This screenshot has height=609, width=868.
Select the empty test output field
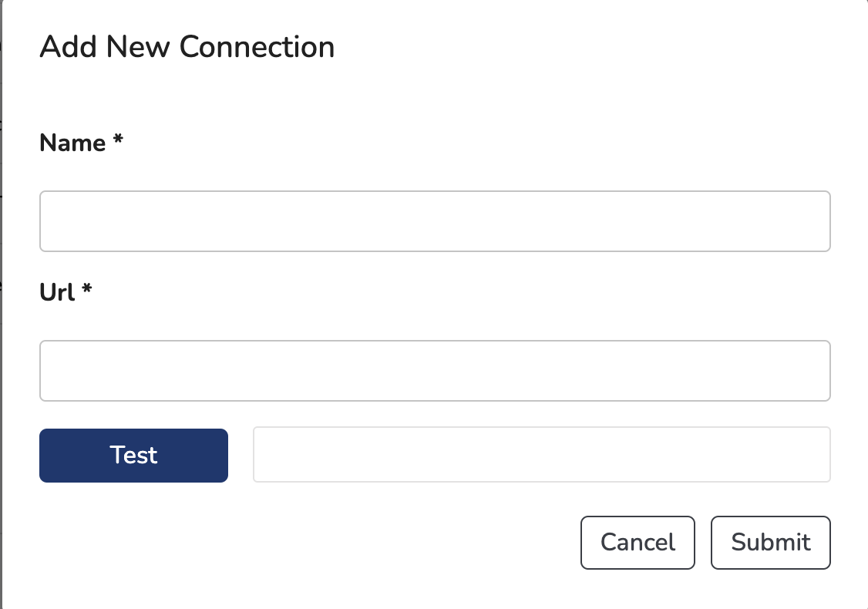(x=542, y=455)
